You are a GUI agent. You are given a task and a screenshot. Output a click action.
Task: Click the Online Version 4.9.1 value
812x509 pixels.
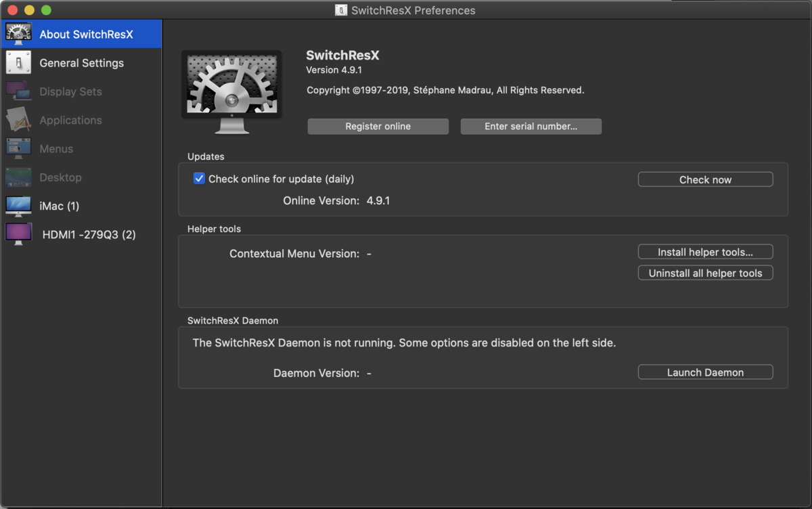378,200
